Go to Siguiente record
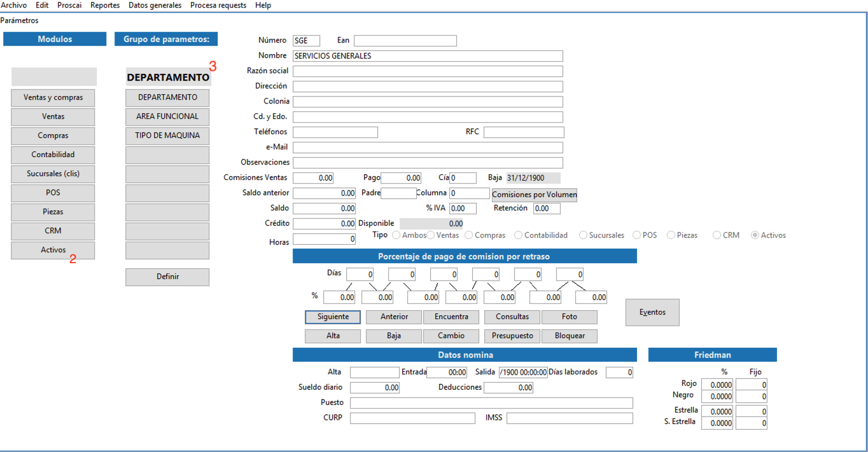The width and height of the screenshot is (868, 452). [x=333, y=317]
